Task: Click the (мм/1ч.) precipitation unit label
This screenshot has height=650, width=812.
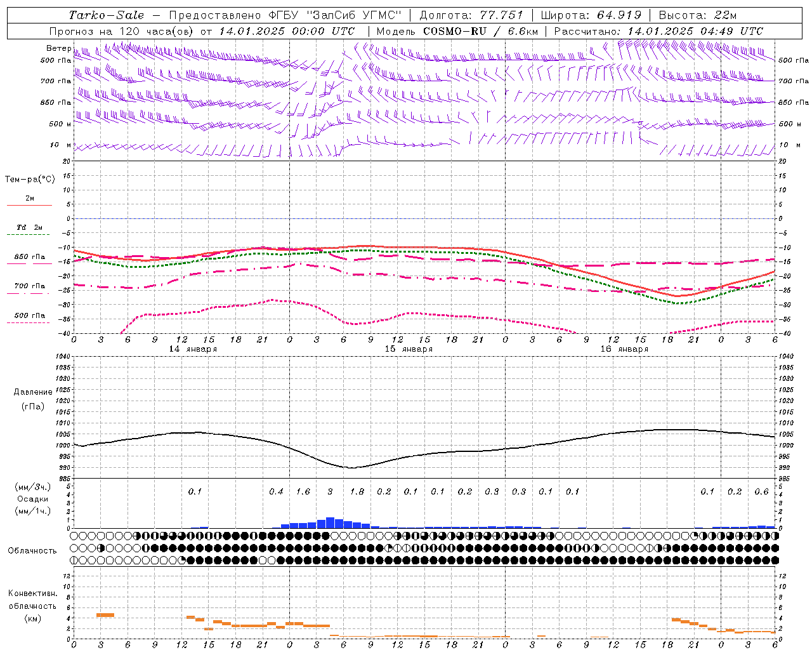Action: (x=33, y=511)
